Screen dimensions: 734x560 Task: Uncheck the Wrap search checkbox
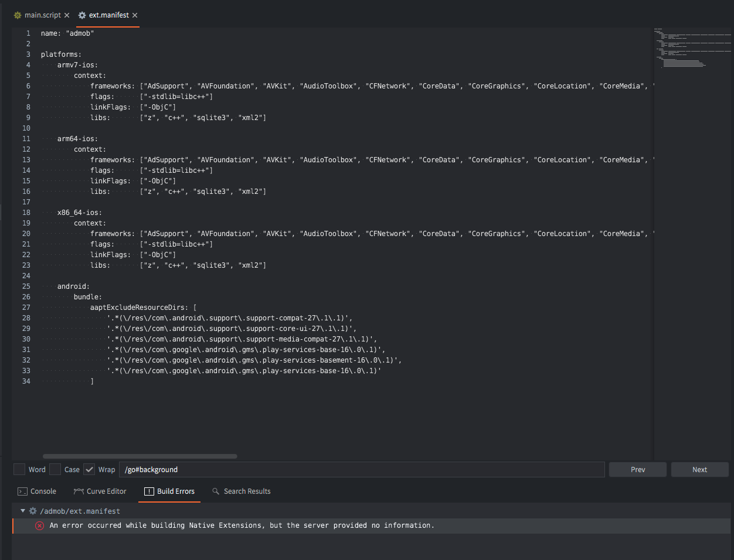[x=89, y=469]
